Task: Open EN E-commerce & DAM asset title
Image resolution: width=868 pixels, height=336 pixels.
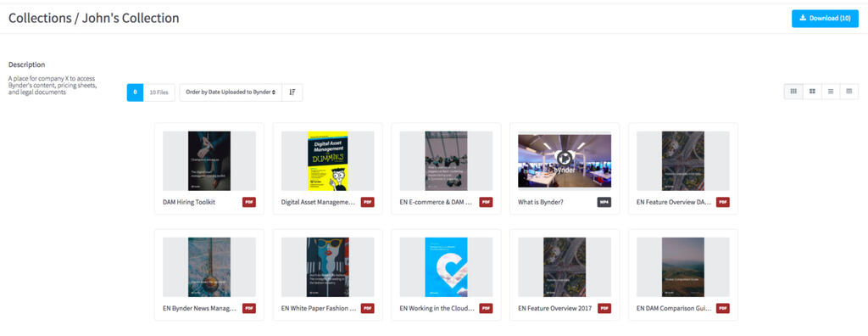Action: 436,203
